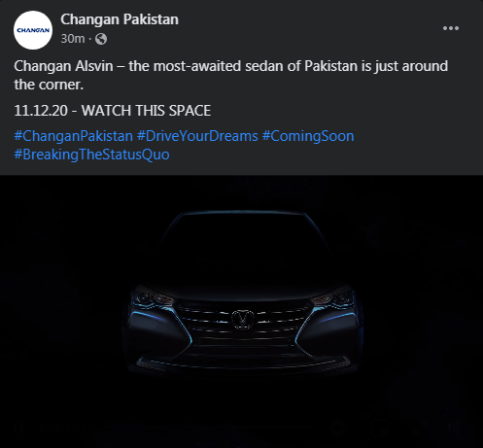The height and width of the screenshot is (448, 483).
Task: Click the left headlight in teaser photo
Action: click(x=152, y=297)
